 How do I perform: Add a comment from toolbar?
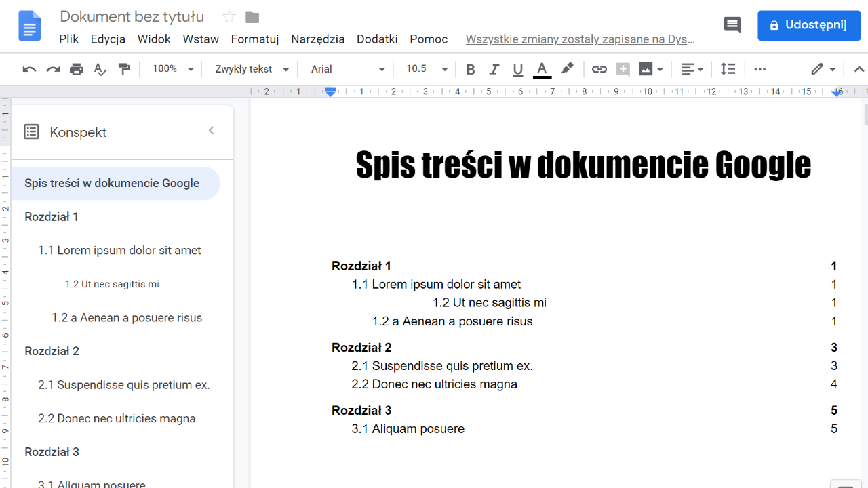623,69
